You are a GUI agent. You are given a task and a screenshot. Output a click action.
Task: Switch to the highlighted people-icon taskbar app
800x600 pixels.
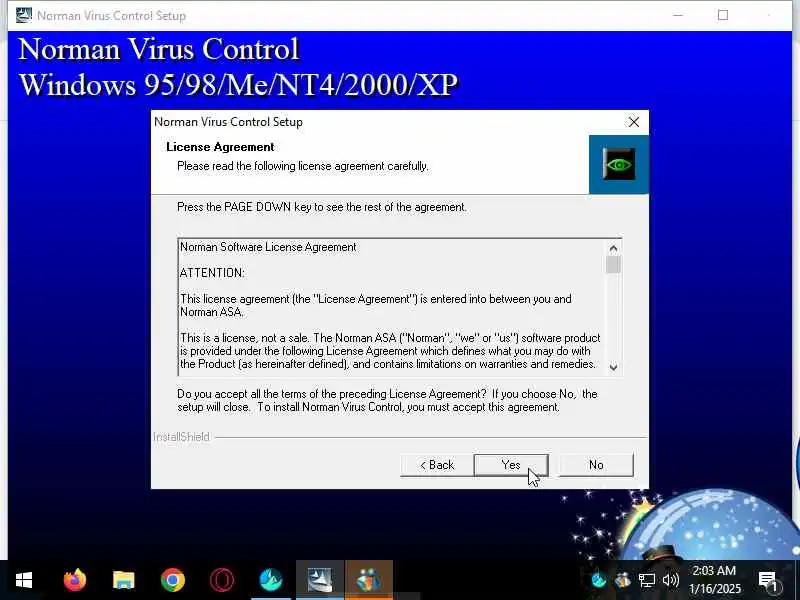pos(369,580)
